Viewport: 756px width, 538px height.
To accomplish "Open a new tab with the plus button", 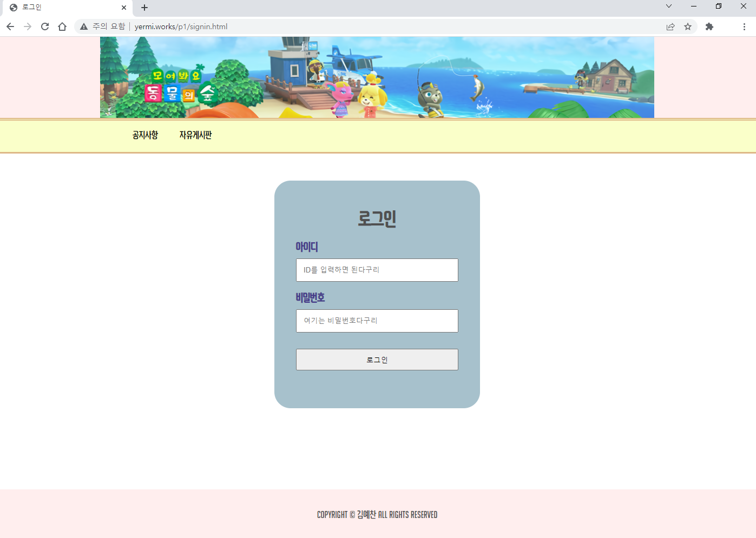I will (x=144, y=8).
